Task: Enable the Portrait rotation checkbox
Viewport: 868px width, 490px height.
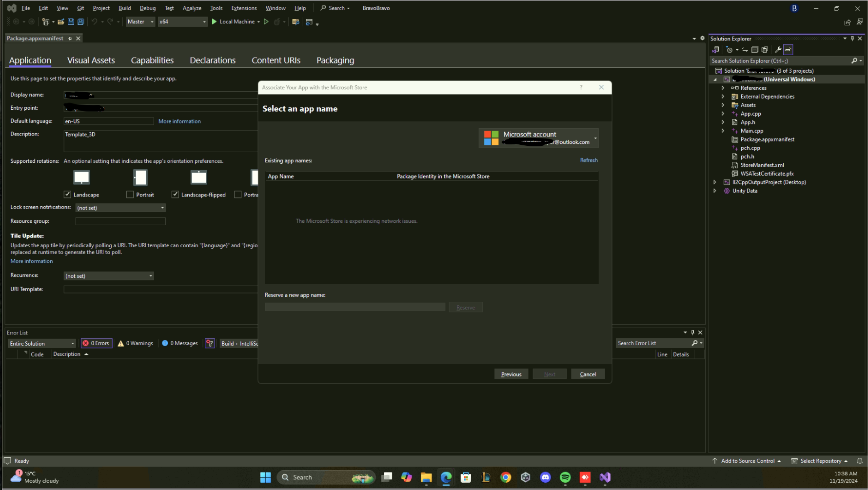Action: (130, 195)
